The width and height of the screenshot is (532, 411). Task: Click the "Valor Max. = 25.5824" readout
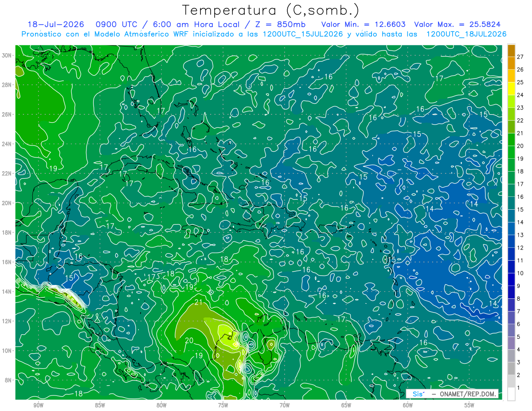coord(458,24)
